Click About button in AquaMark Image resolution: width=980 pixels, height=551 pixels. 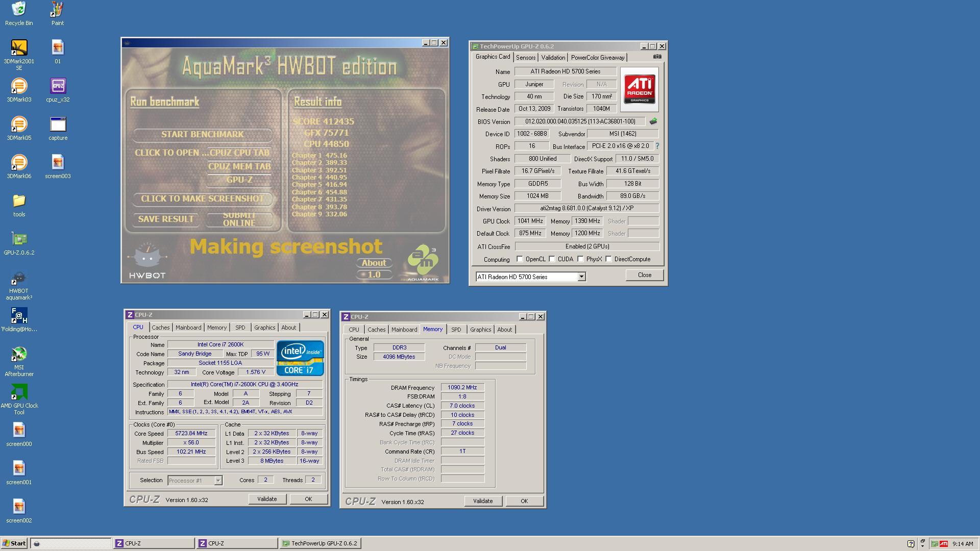pyautogui.click(x=374, y=263)
